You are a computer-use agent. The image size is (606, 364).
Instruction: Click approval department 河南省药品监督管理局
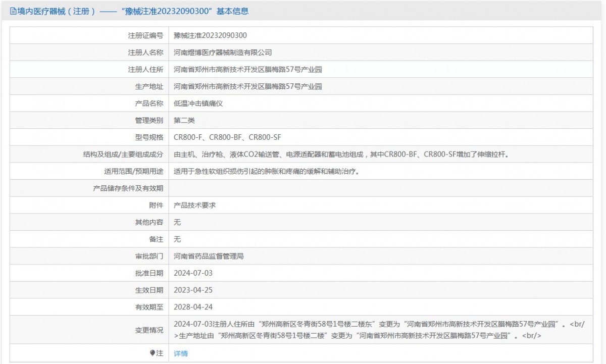point(209,256)
